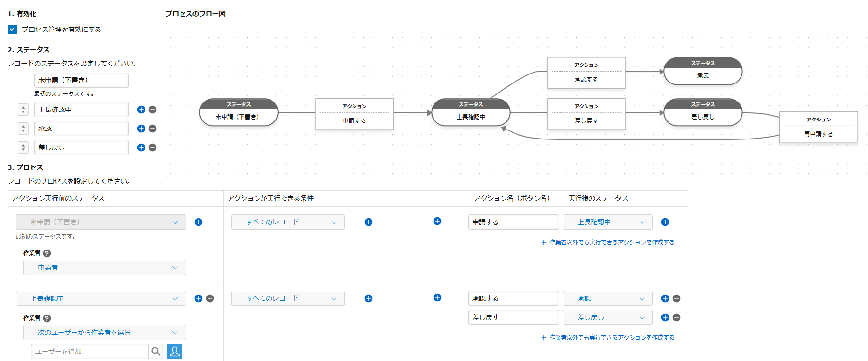The width and height of the screenshot is (868, 361).
Task: Delete the 上長確認中 process row
Action: (x=210, y=298)
